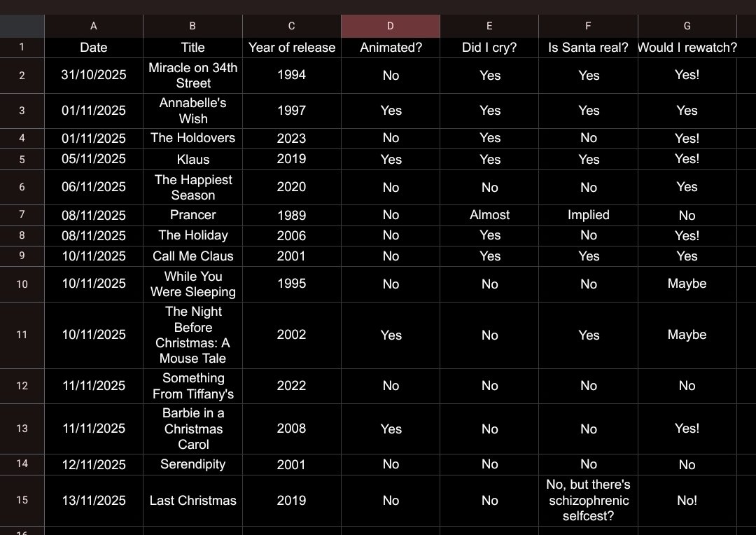Select column B header
This screenshot has width=756, height=535.
point(193,26)
